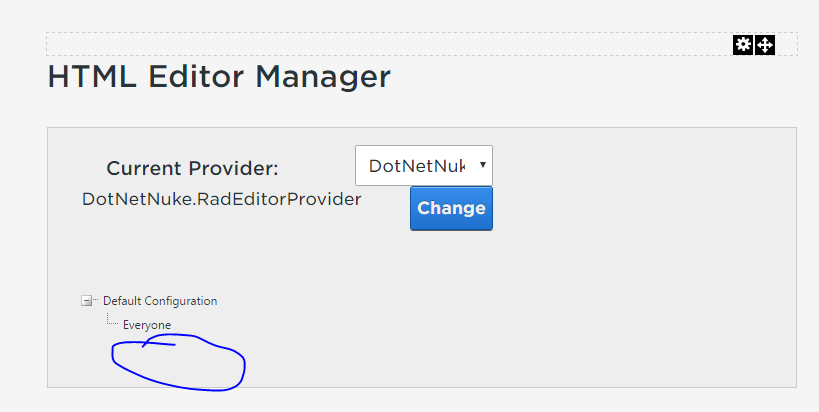Click the HTML Editor Manager heading
The image size is (819, 412).
click(219, 77)
